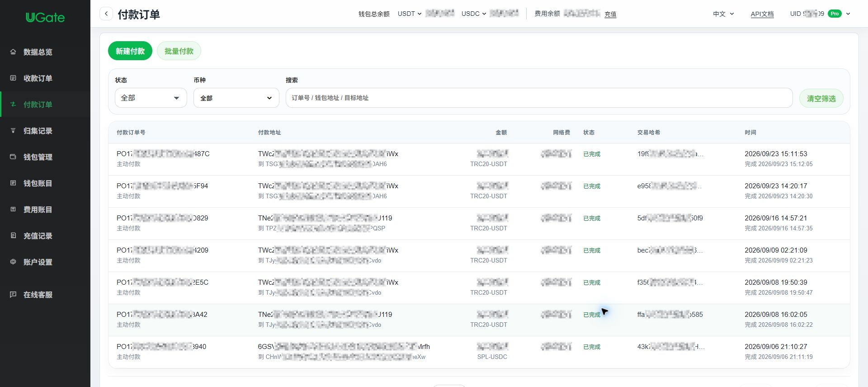
Task: Click the icon beside 费用账目
Action: (13, 209)
